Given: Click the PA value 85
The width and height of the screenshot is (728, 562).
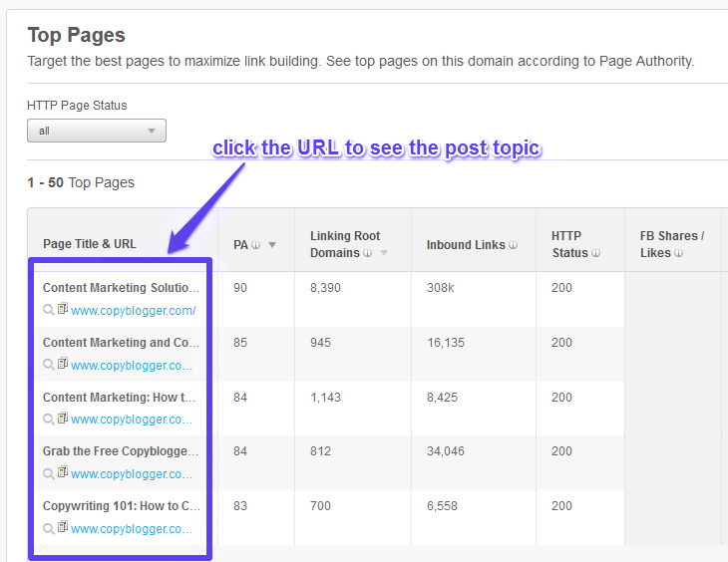Looking at the screenshot, I should [x=240, y=343].
